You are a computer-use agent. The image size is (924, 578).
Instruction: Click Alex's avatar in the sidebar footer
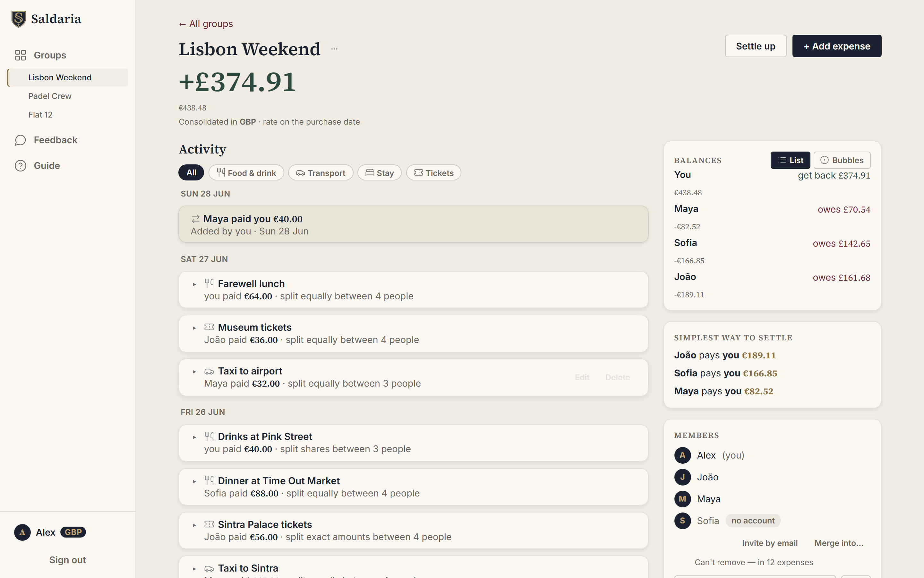click(x=22, y=532)
